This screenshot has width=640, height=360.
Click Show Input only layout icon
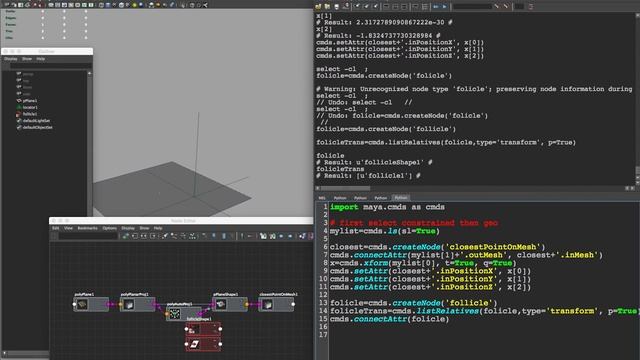point(395,7)
